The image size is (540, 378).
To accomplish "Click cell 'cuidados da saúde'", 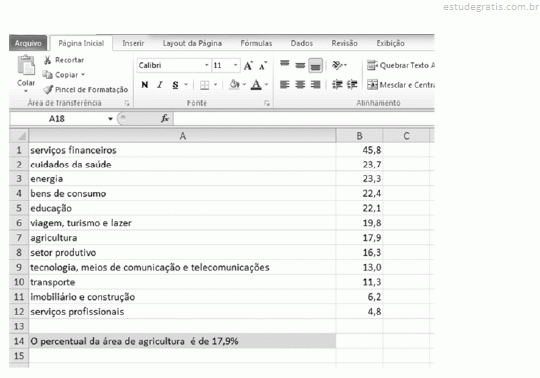I will coord(183,165).
